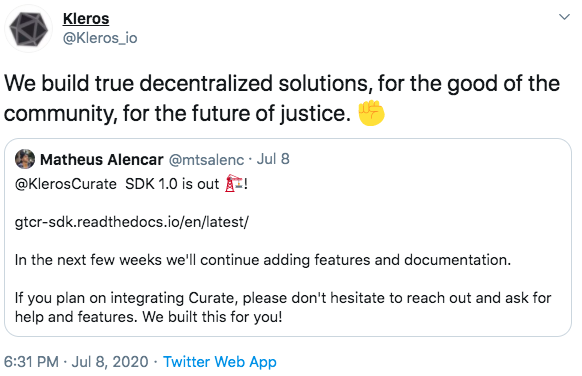582x376 pixels.
Task: Click the 'community, for the future of justice' line
Action: (x=177, y=113)
